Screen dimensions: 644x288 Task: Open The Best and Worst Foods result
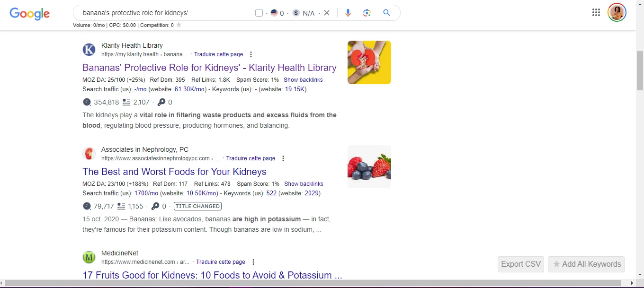[x=174, y=172]
